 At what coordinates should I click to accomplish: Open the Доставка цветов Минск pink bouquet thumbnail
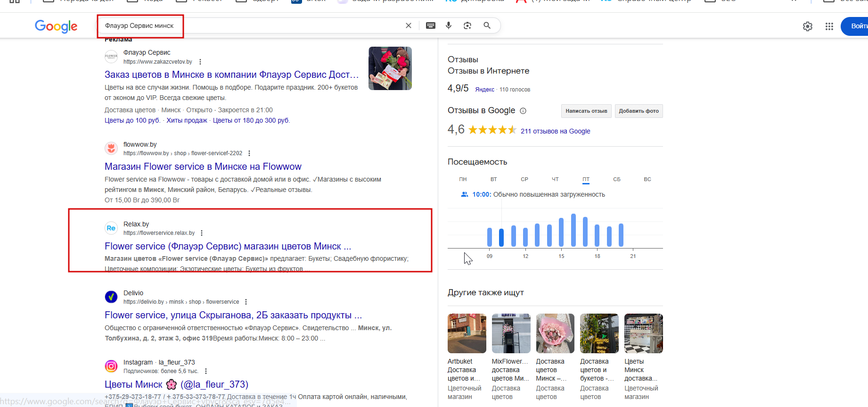click(555, 333)
